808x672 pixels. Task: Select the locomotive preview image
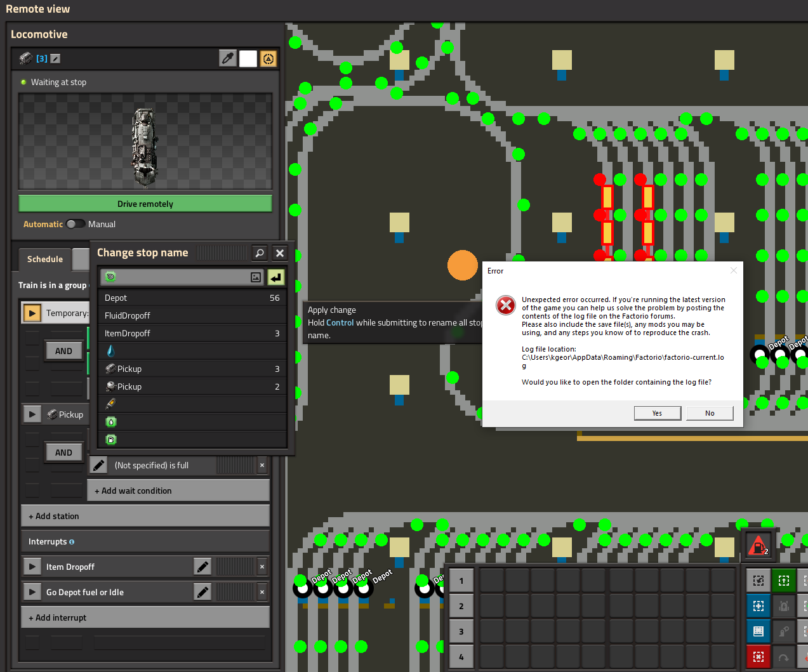tap(145, 142)
